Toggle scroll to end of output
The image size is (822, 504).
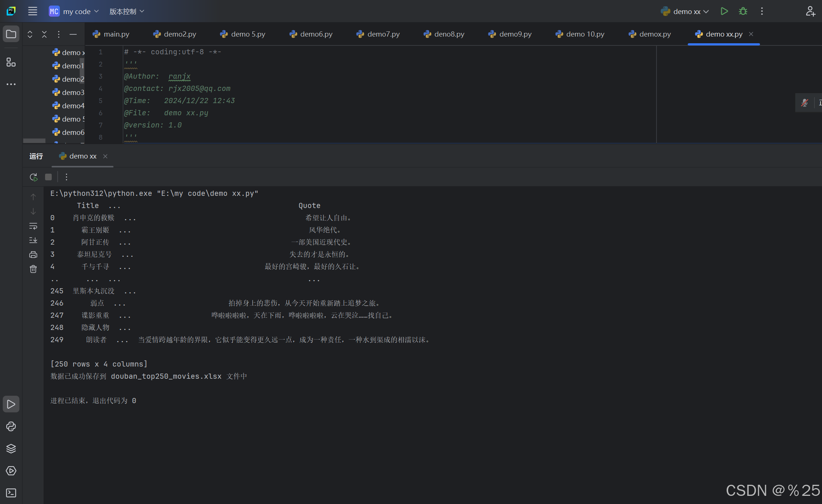click(x=33, y=240)
